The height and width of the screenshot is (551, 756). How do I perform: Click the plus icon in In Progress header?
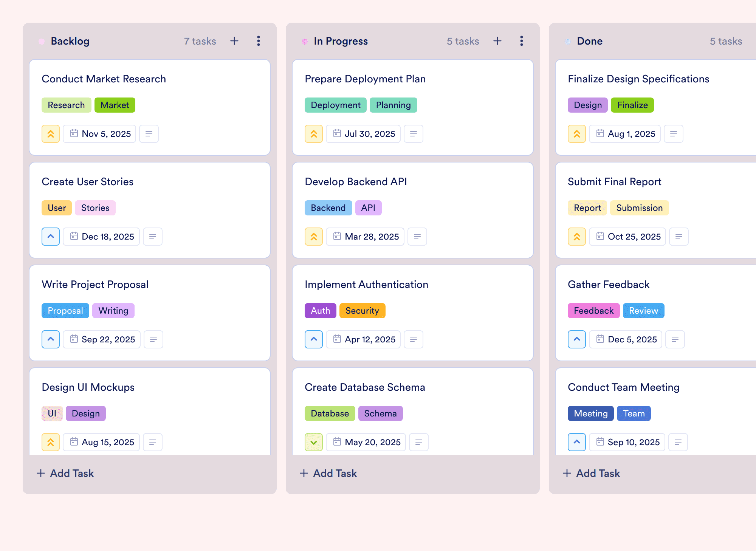click(497, 41)
